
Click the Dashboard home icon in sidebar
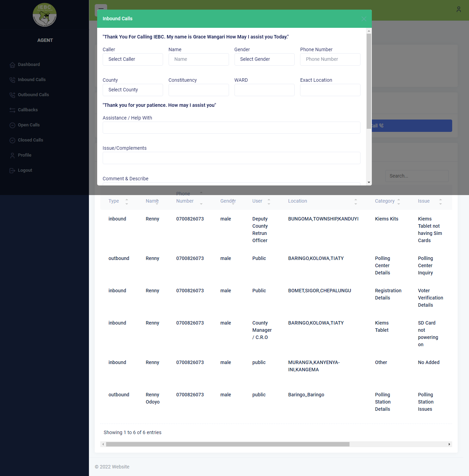[x=12, y=65]
